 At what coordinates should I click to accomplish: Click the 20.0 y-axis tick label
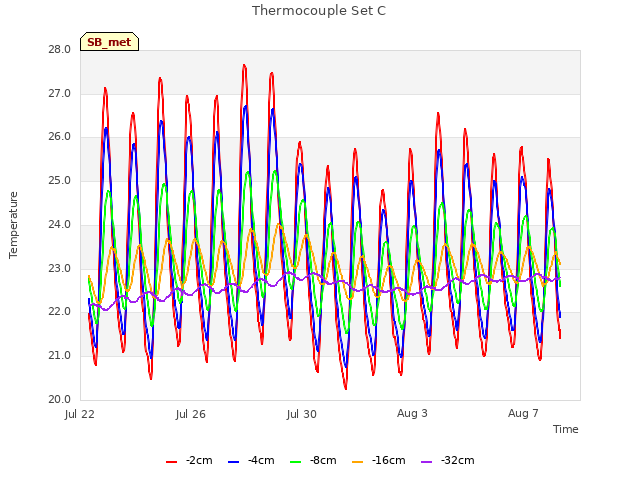(60, 400)
